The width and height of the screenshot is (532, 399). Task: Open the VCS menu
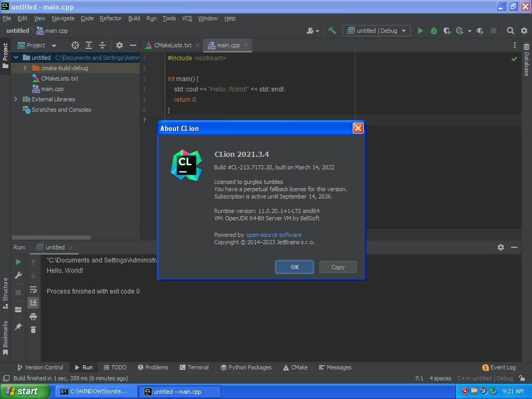(187, 18)
